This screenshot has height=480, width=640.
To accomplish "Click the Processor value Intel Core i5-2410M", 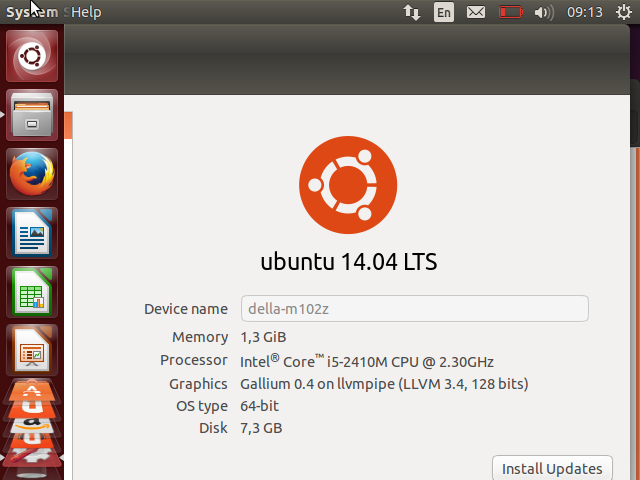I will coord(367,361).
